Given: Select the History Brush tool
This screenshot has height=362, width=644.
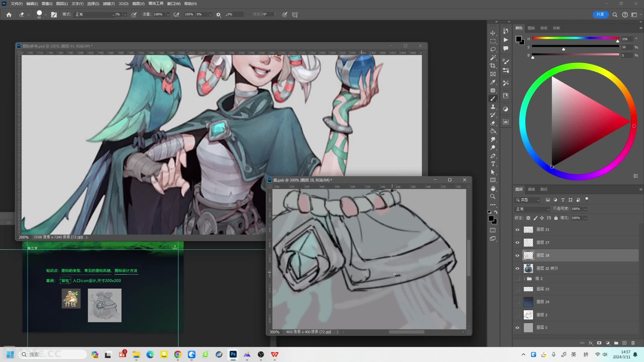Looking at the screenshot, I should [493, 115].
